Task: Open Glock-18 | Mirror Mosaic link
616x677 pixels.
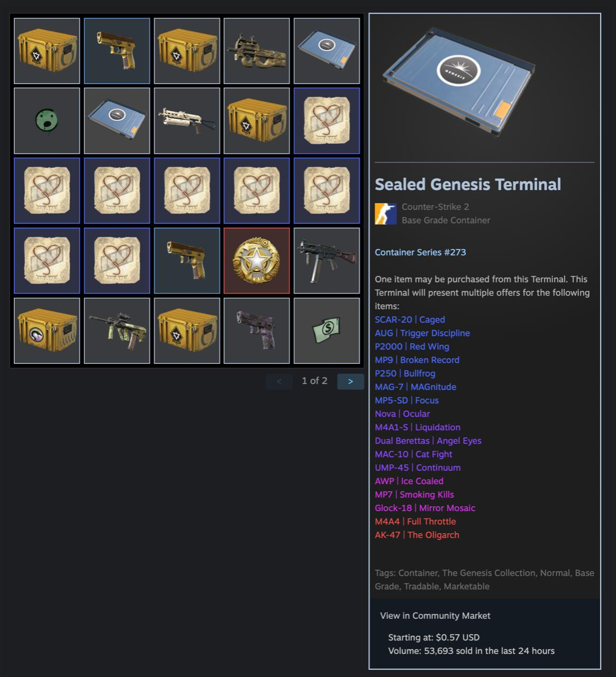Action: click(x=425, y=508)
